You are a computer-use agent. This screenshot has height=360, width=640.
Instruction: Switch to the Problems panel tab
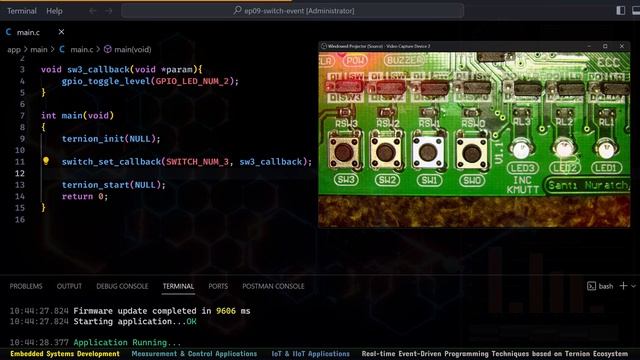pos(26,287)
